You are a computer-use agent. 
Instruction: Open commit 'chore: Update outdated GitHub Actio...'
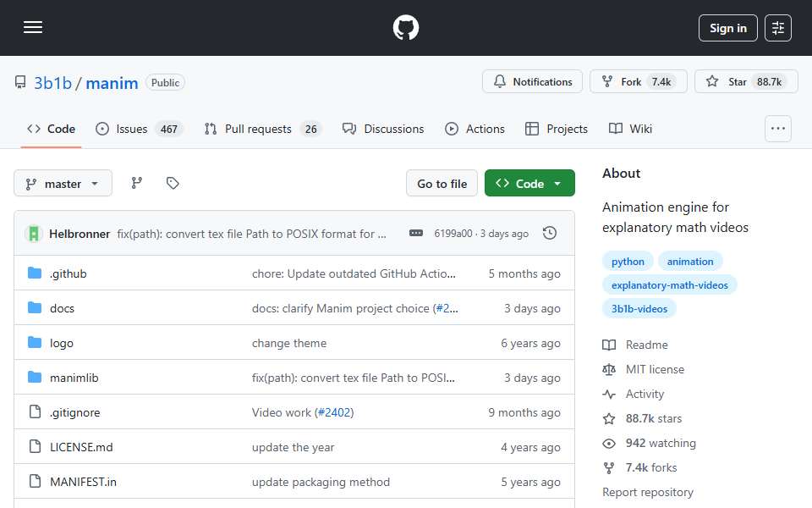click(x=354, y=273)
